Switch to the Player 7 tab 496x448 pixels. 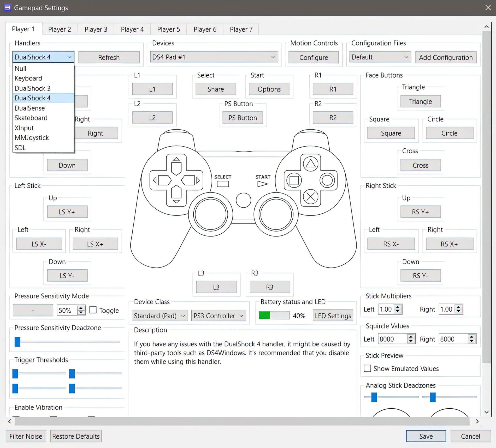[241, 29]
